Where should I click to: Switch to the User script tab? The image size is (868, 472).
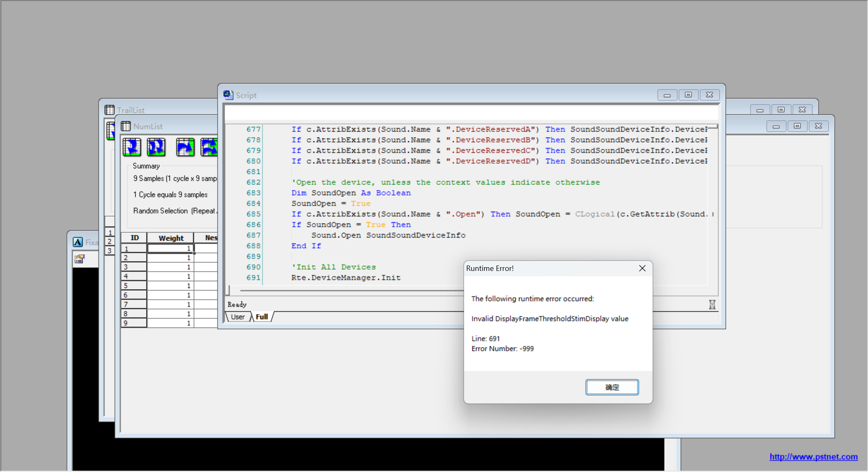(238, 317)
